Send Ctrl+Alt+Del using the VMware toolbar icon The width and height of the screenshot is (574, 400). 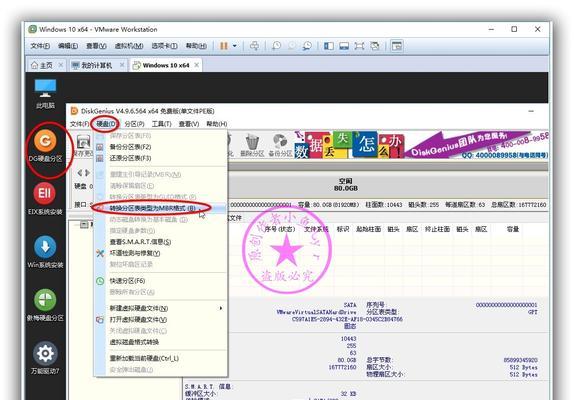pos(254,46)
